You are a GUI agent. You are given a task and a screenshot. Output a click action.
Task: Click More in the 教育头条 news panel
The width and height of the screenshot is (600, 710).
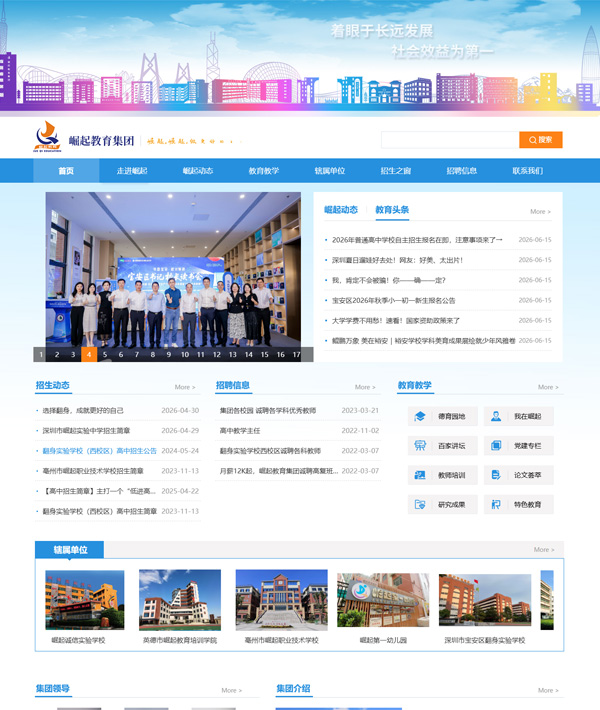point(540,211)
